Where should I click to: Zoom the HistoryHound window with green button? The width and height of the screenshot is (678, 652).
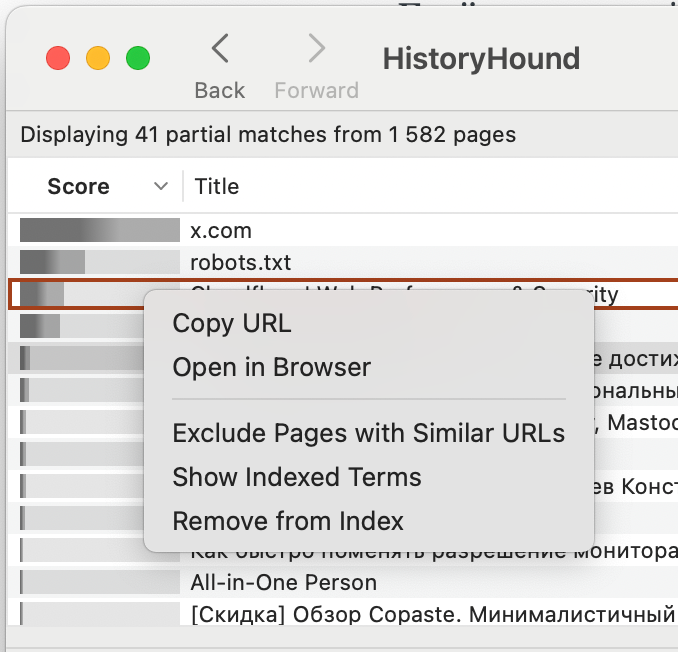tap(138, 58)
